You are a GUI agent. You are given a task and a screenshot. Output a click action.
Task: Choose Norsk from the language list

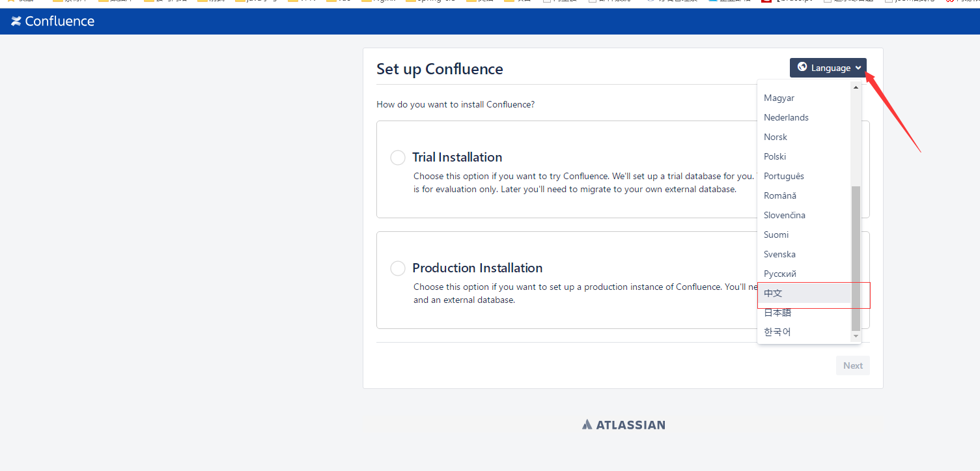804,137
